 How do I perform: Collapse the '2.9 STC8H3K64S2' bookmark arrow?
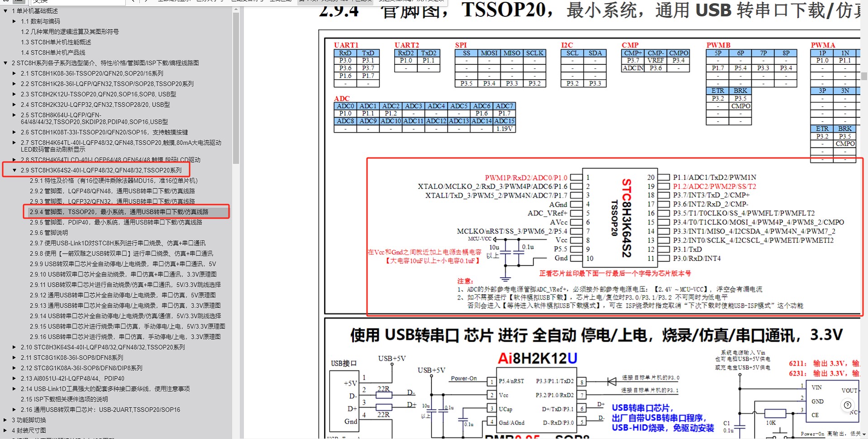14,170
